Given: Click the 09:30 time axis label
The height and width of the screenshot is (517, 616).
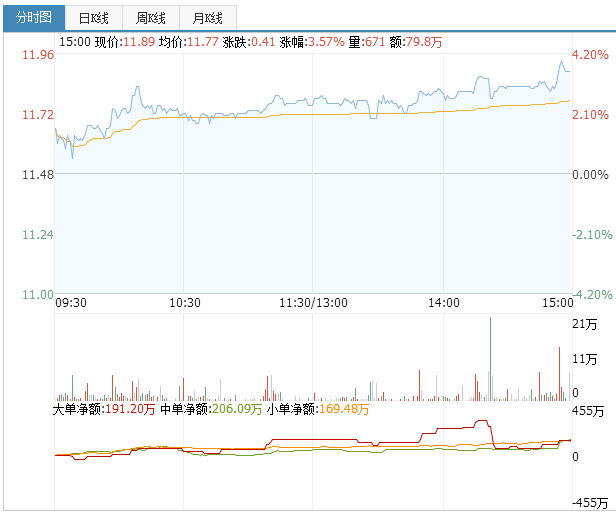Looking at the screenshot, I should pos(70,302).
